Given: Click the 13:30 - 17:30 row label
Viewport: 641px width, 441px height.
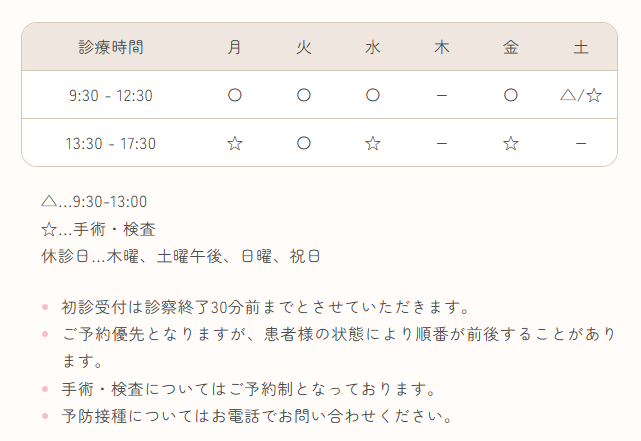Looking at the screenshot, I should pyautogui.click(x=111, y=144).
